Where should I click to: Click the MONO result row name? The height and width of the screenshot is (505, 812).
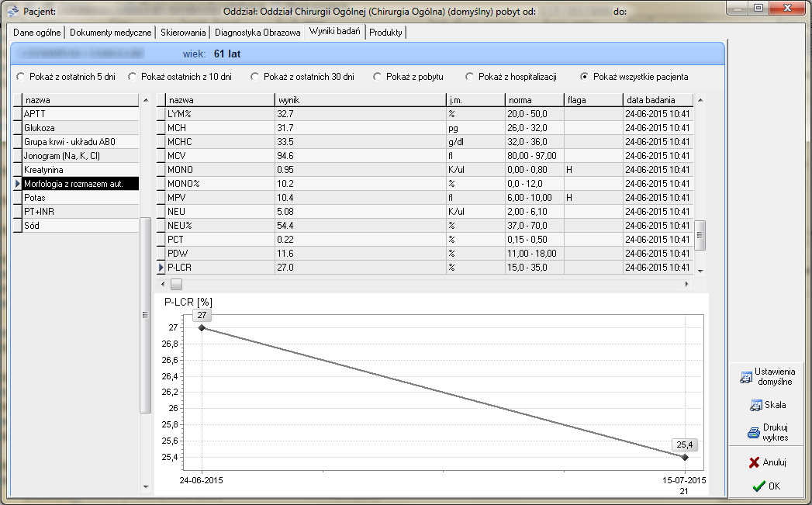180,170
